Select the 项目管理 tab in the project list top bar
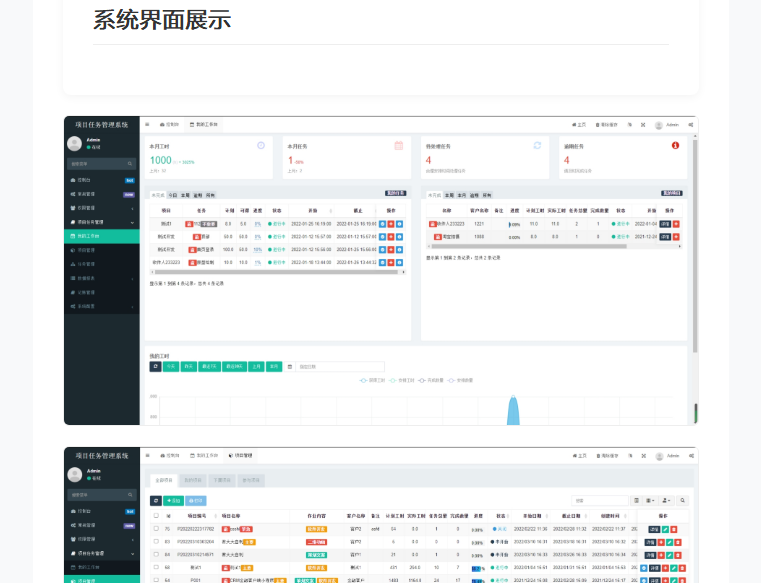 coord(240,456)
